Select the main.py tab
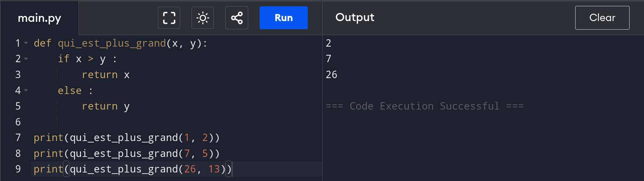 (40, 18)
